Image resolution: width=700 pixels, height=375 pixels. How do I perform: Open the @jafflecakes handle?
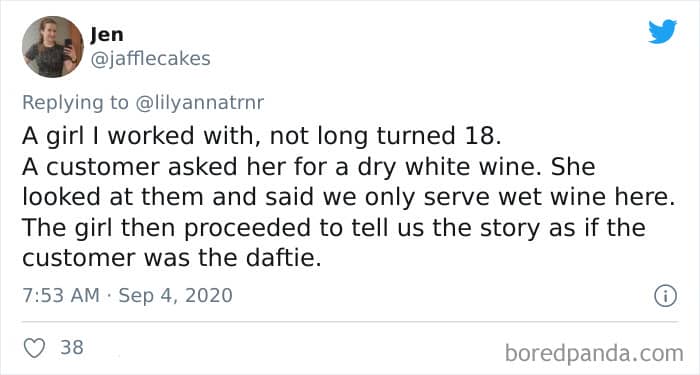(150, 59)
